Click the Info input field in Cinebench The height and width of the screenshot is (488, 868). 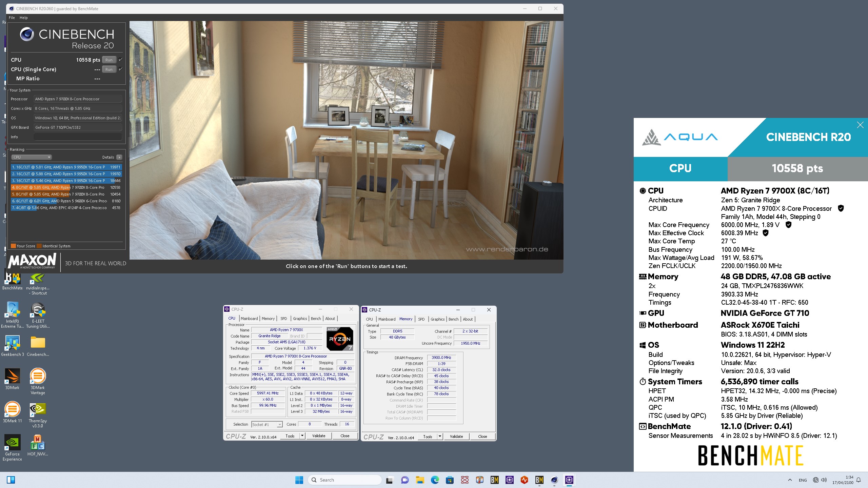tap(78, 137)
